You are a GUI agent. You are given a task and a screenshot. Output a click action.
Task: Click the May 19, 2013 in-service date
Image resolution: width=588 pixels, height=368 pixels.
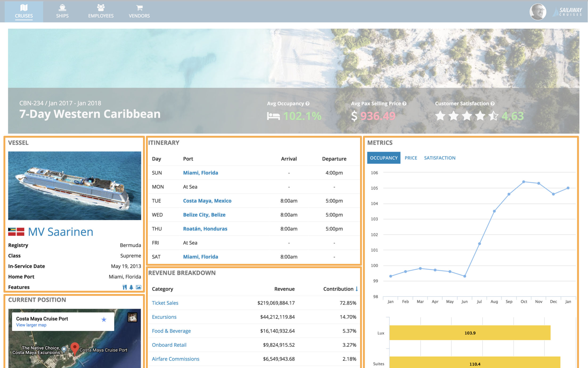click(x=126, y=266)
